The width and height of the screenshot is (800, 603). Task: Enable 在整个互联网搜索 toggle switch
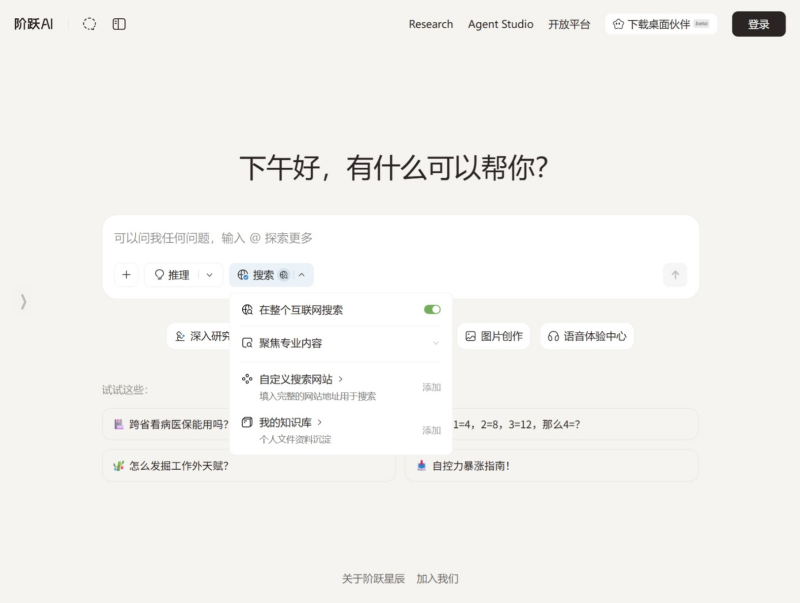coord(431,309)
